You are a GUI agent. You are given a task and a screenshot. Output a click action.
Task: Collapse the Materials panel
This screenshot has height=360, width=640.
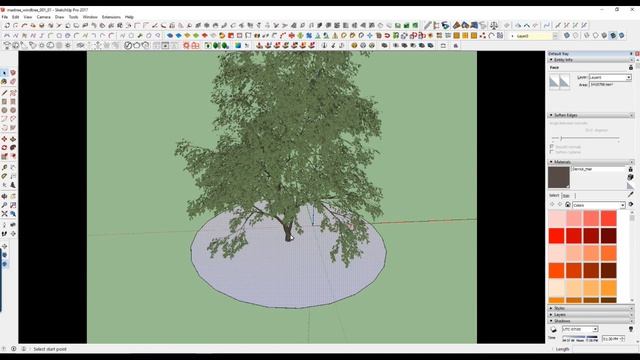[551, 162]
